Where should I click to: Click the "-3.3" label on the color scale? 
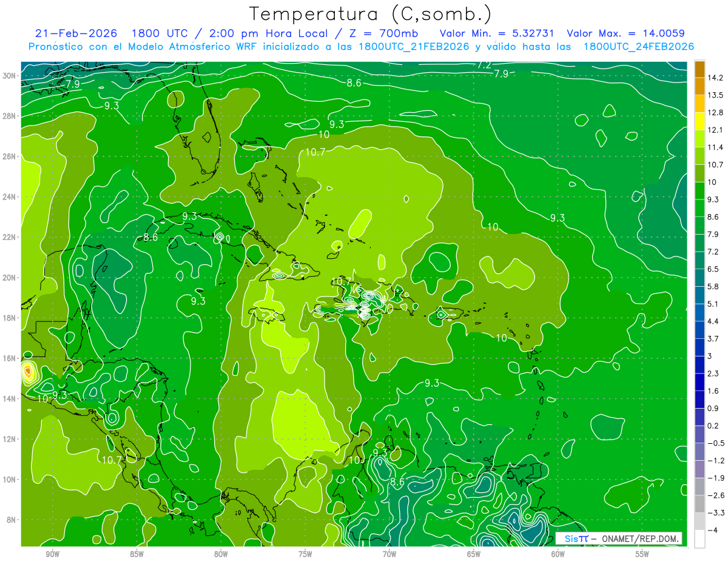tap(715, 513)
